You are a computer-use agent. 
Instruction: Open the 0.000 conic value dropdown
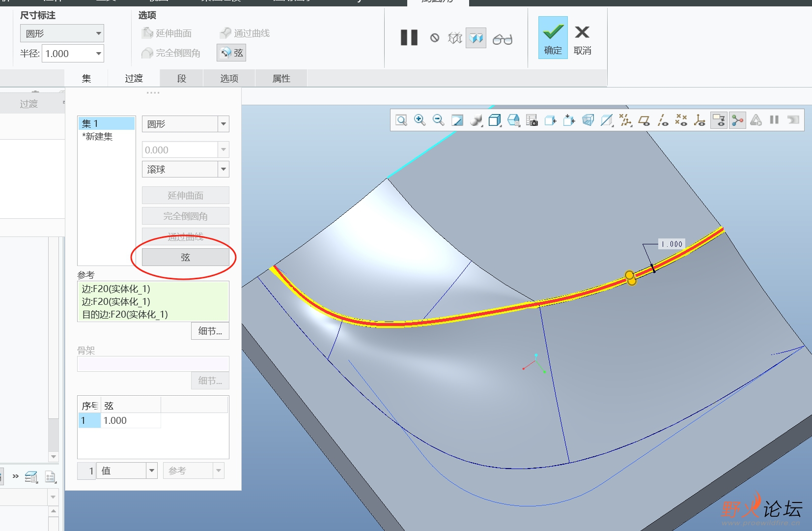(x=224, y=149)
